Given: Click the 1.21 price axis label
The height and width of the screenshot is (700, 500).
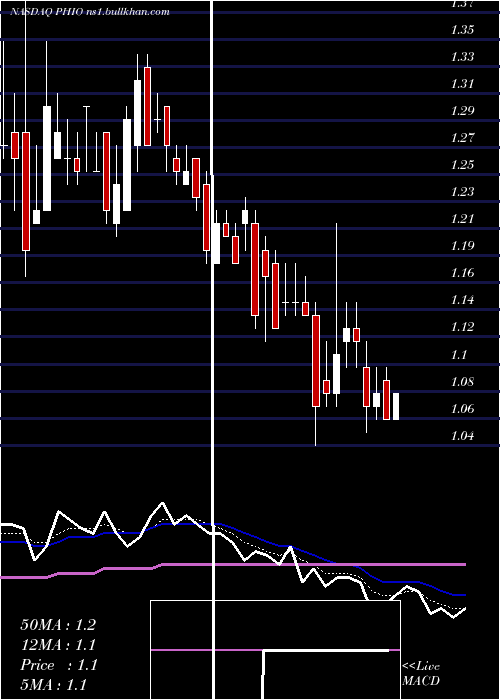Looking at the screenshot, I should [x=462, y=219].
